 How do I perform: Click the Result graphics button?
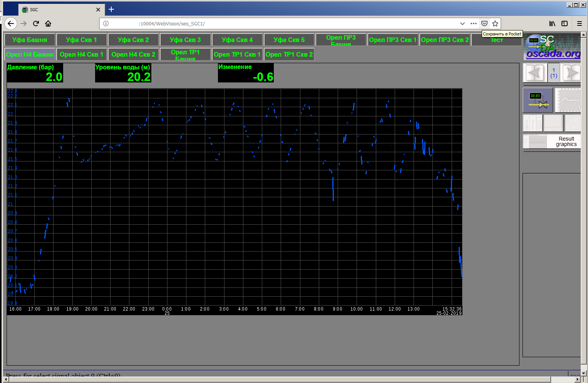pos(566,141)
